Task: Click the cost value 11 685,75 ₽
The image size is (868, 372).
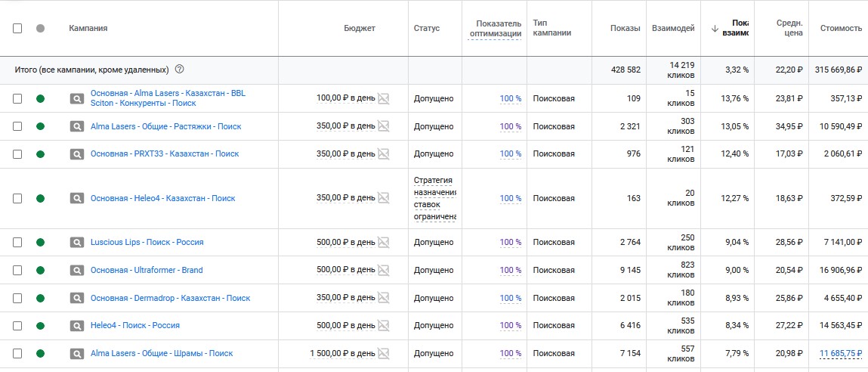Action: [x=841, y=353]
